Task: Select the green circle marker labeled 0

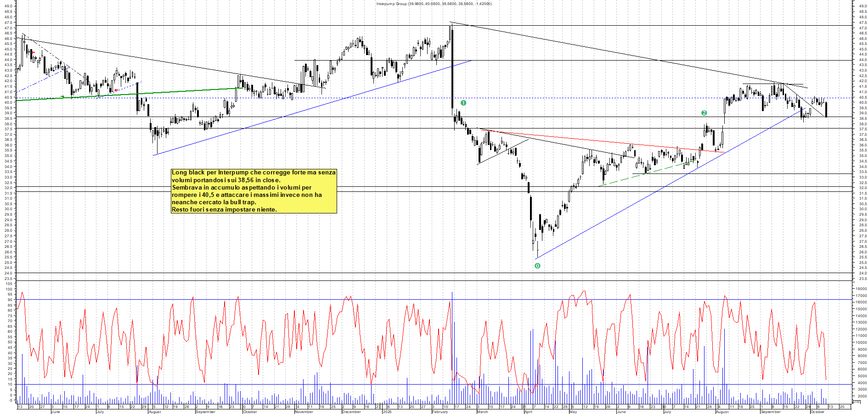Action: pyautogui.click(x=537, y=266)
